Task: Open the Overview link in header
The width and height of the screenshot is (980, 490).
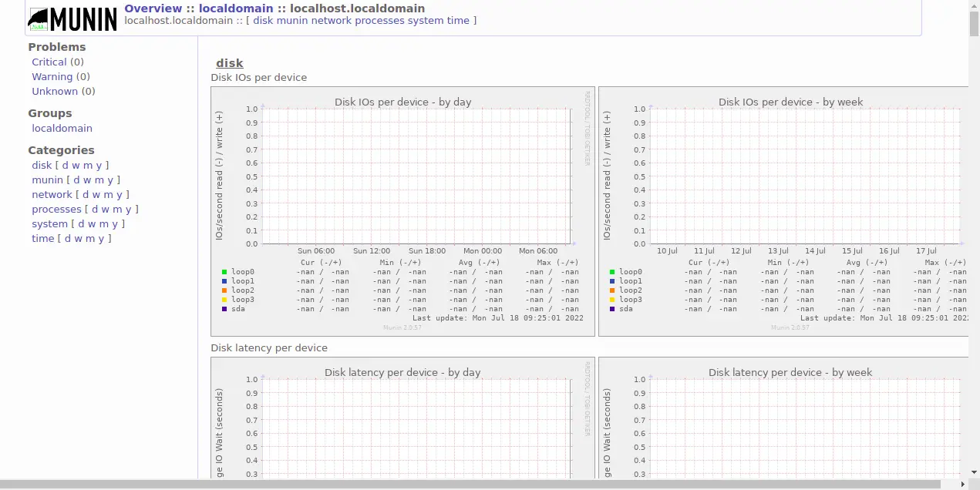Action: coord(153,8)
